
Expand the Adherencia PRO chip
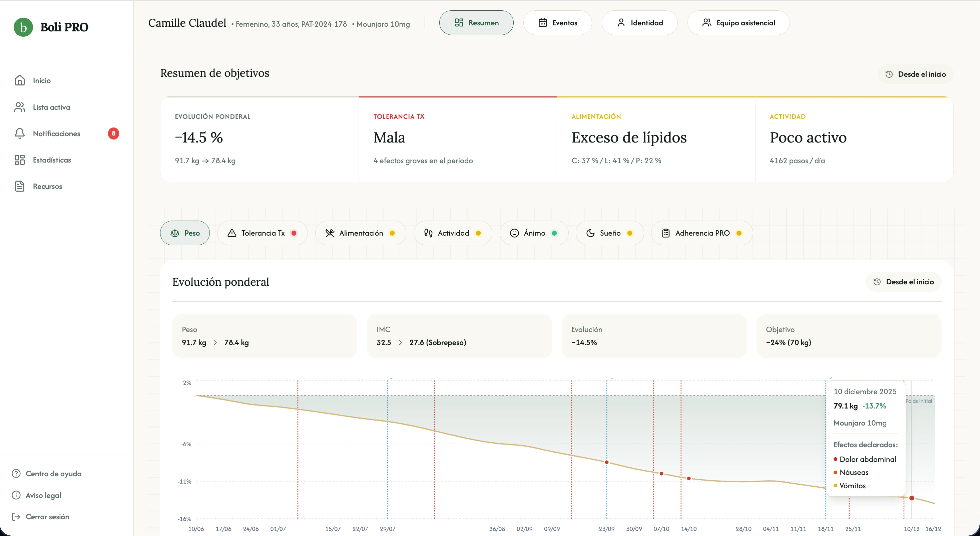point(701,233)
